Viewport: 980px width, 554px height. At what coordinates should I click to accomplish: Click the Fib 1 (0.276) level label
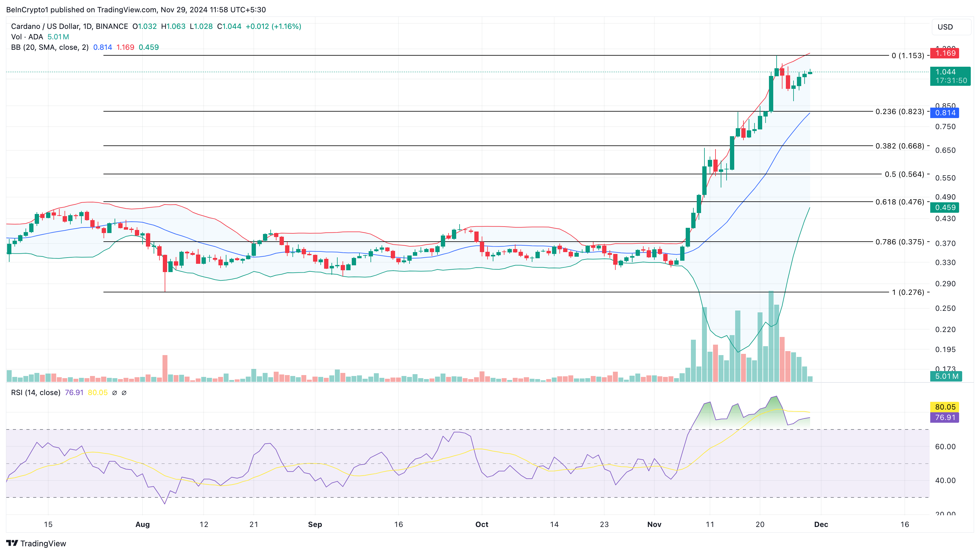(x=908, y=292)
